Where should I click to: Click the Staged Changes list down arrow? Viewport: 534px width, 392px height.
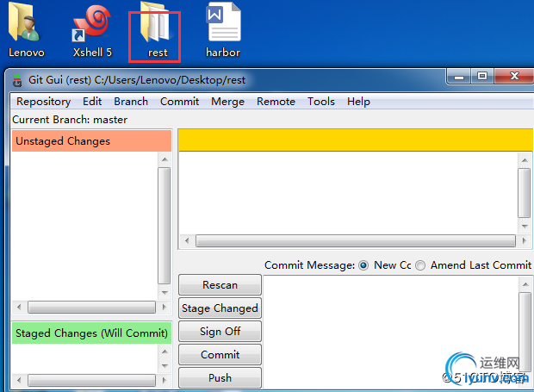[165, 366]
